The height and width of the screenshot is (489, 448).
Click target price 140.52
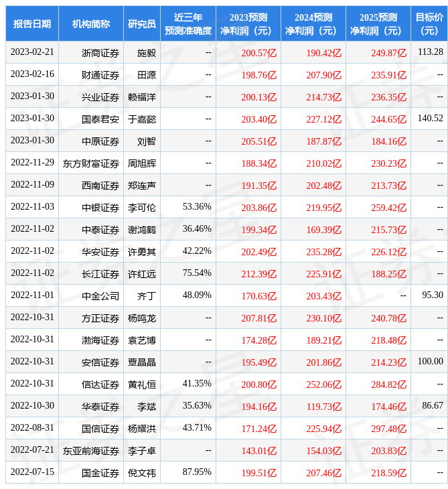(430, 118)
